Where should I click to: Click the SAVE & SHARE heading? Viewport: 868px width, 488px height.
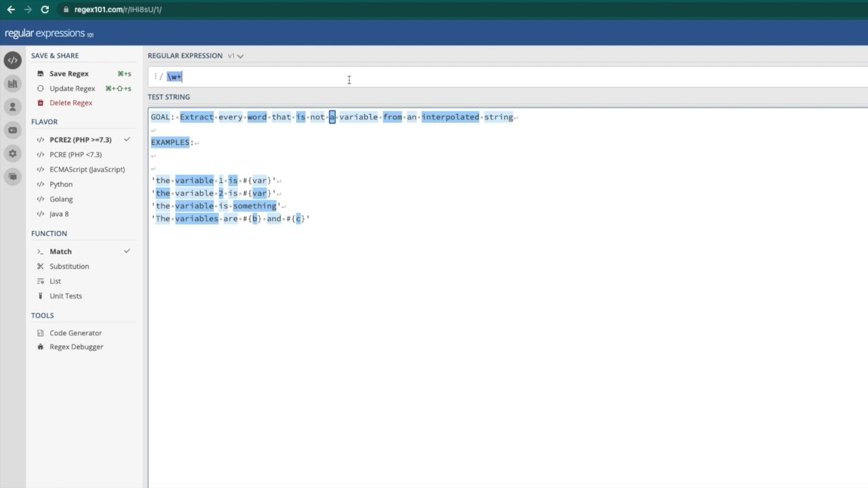pos(55,56)
